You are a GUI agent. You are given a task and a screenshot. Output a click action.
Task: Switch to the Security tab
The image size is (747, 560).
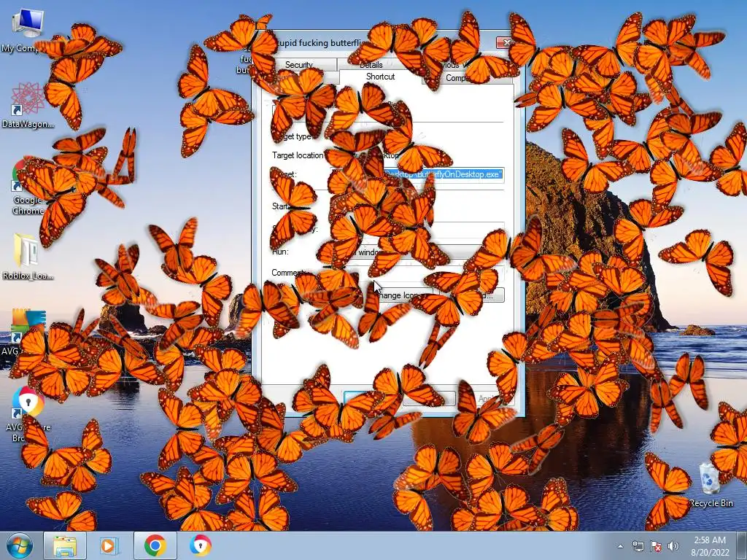pyautogui.click(x=298, y=65)
